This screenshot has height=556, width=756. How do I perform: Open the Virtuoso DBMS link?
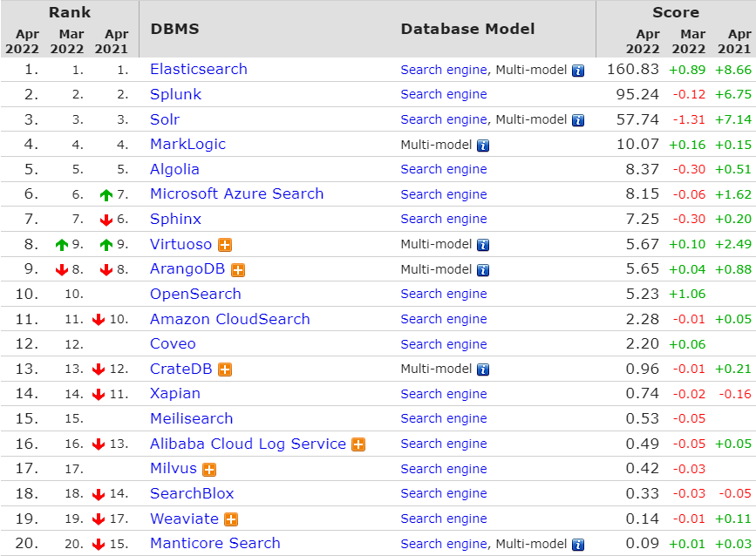pyautogui.click(x=180, y=244)
